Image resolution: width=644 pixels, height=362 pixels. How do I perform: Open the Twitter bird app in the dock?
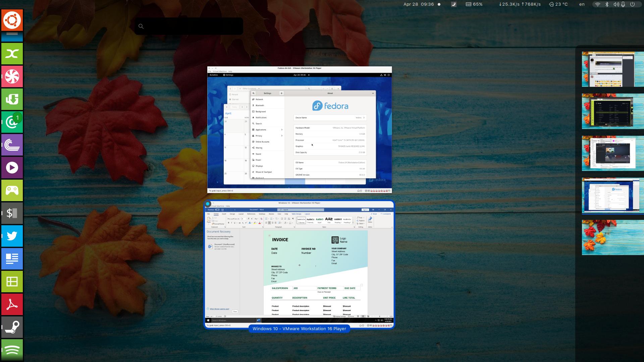tap(12, 236)
